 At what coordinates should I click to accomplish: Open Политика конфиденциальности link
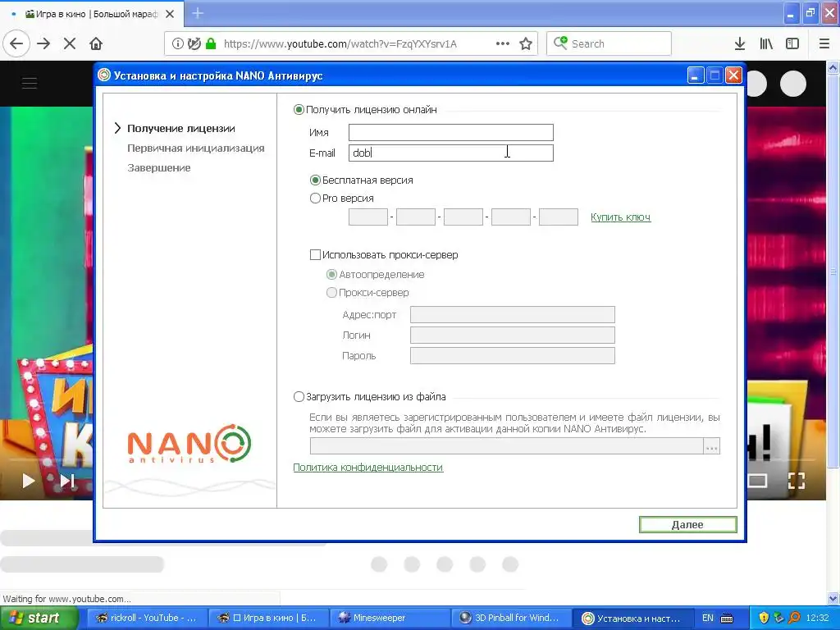pyautogui.click(x=368, y=467)
